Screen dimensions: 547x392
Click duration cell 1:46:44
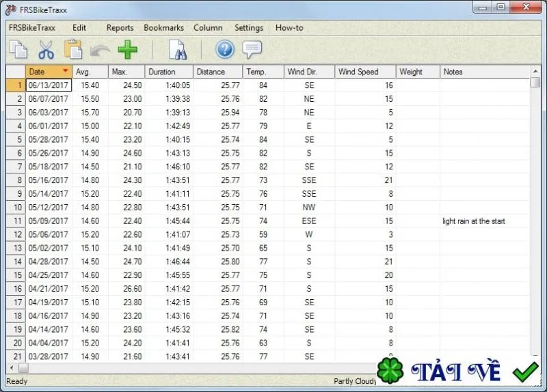169,262
